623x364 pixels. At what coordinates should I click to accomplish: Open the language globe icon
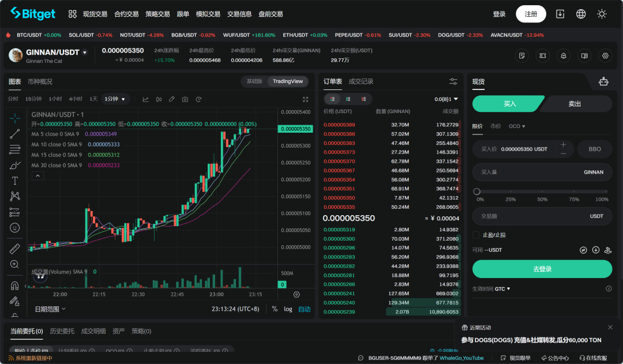pyautogui.click(x=581, y=14)
